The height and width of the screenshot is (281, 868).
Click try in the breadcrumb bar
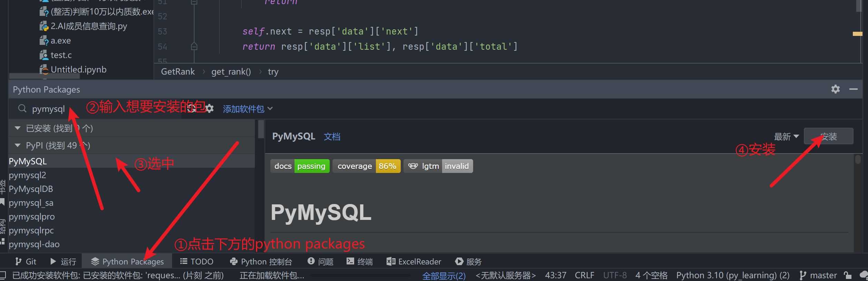tap(273, 71)
